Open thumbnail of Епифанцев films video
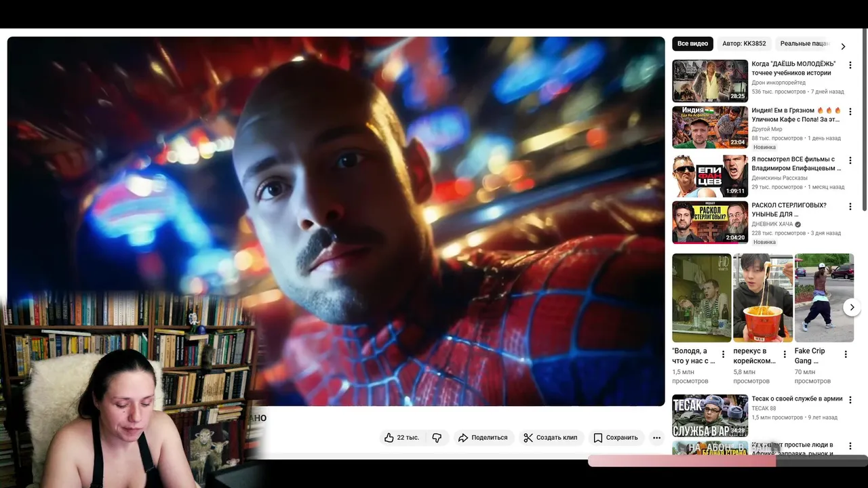The width and height of the screenshot is (868, 488). pos(710,176)
